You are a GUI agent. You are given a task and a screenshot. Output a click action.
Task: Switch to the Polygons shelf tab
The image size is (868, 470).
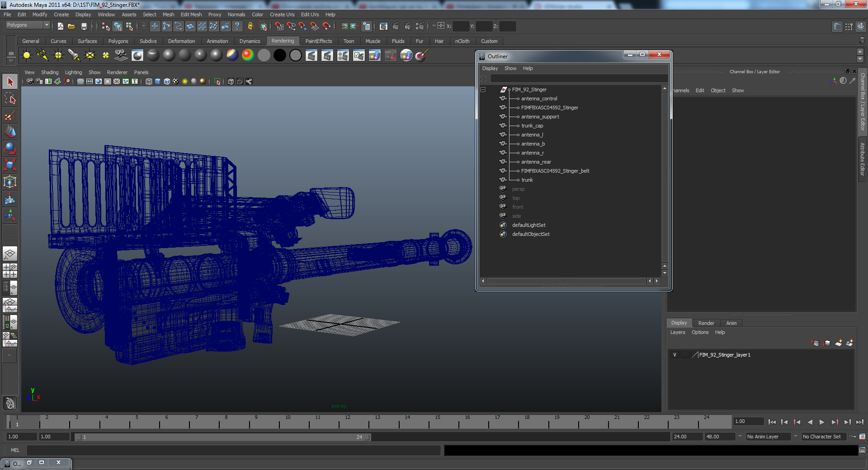tap(118, 41)
